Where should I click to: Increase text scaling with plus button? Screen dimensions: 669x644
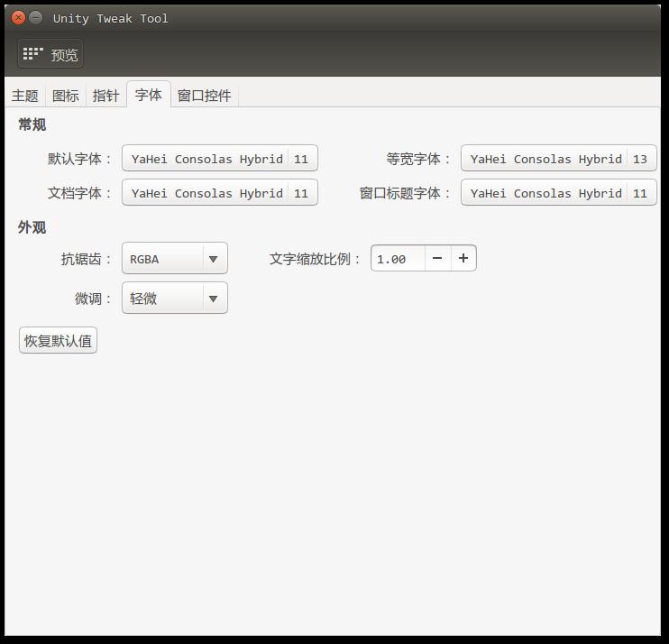coord(463,259)
